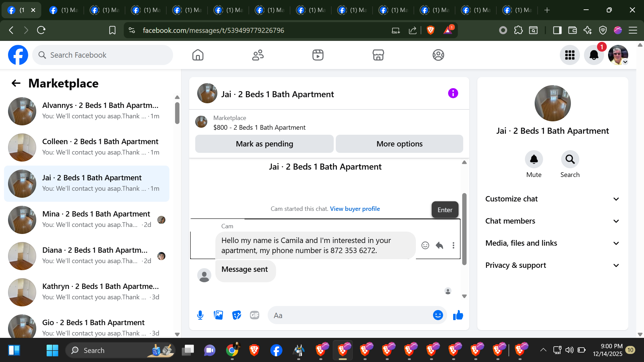The width and height of the screenshot is (644, 362).
Task: Toggle Brave Shields icon in address bar
Action: [x=431, y=30]
